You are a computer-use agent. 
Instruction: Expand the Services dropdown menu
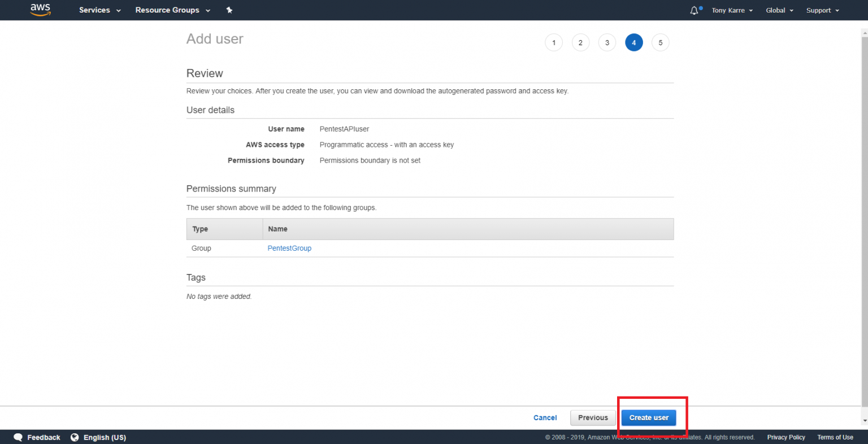pos(99,10)
